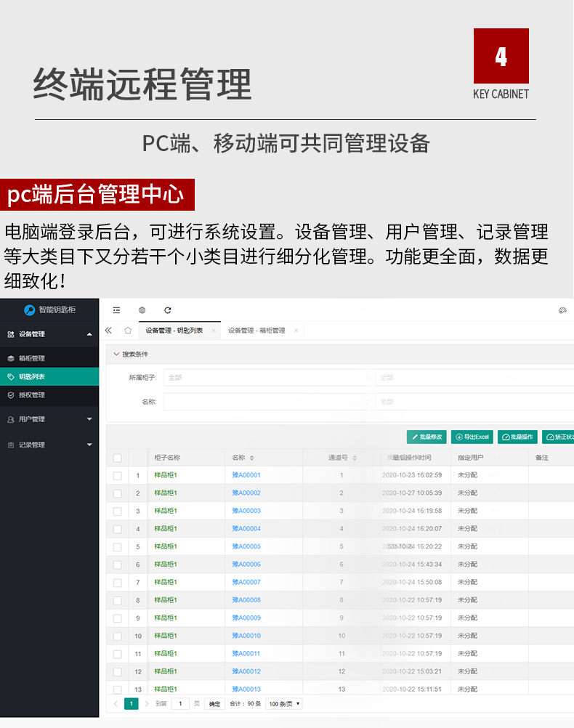Screen dimensions: 574x728
Task: Click the home icon in tab bar
Action: click(x=128, y=331)
